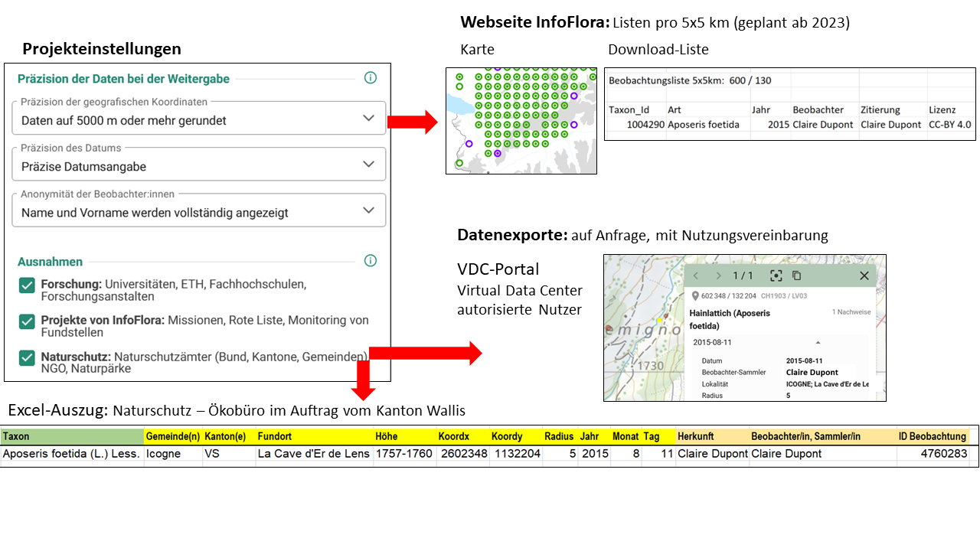Click the 'CC-BY 4.0' license cell

tap(949, 125)
